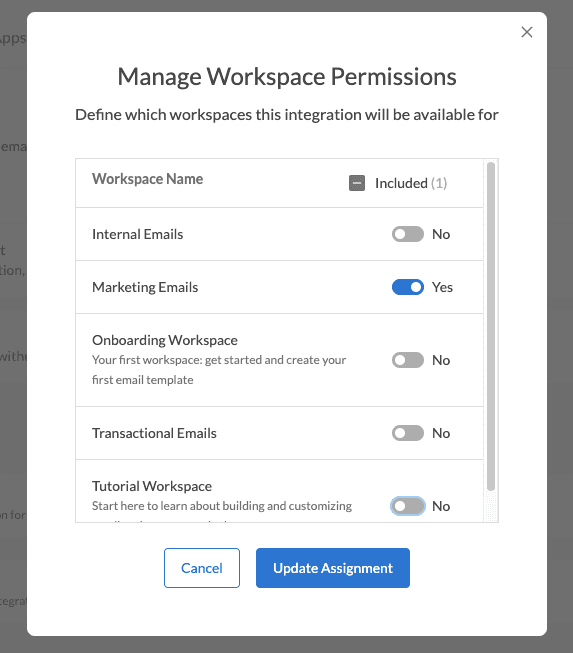
Task: Select the Marketing Emails row text
Action: click(145, 287)
